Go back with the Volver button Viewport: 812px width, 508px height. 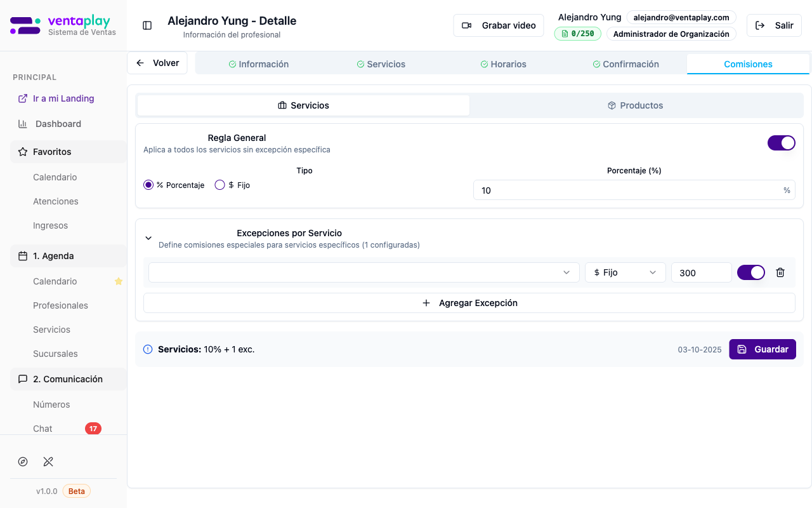pyautogui.click(x=157, y=63)
